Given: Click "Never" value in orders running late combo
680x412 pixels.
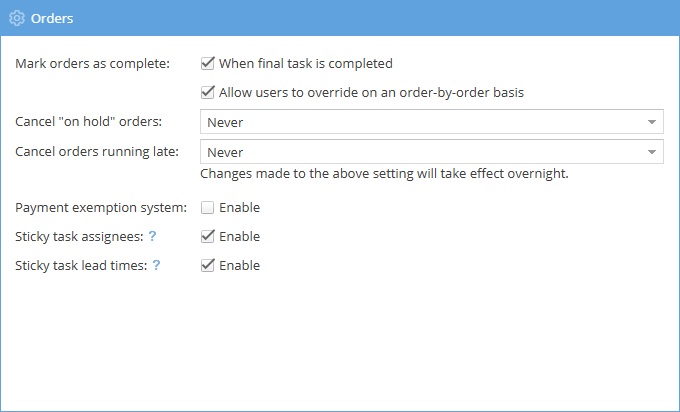Looking at the screenshot, I should 226,152.
